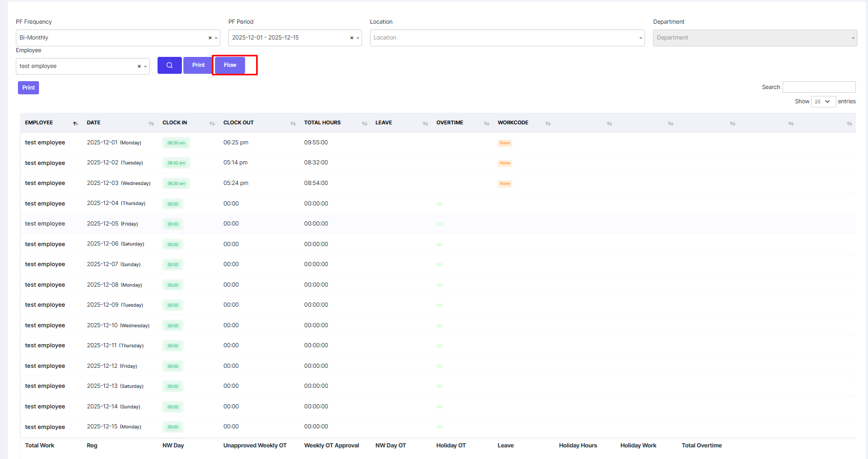868x459 pixels.
Task: Sort by Clock In column
Action: (188, 123)
